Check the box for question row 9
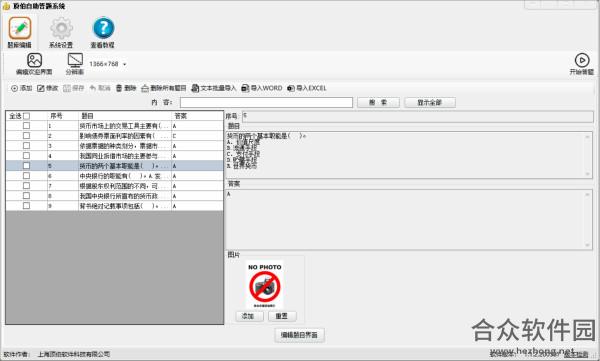This screenshot has height=361, width=600. click(x=26, y=206)
